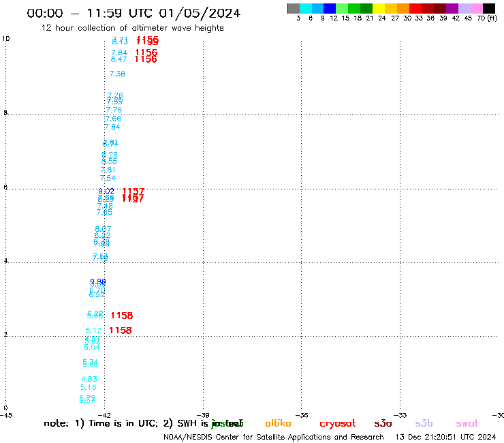Click the purple swatch in the color scale
The width and height of the screenshot is (504, 443).
click(x=452, y=8)
